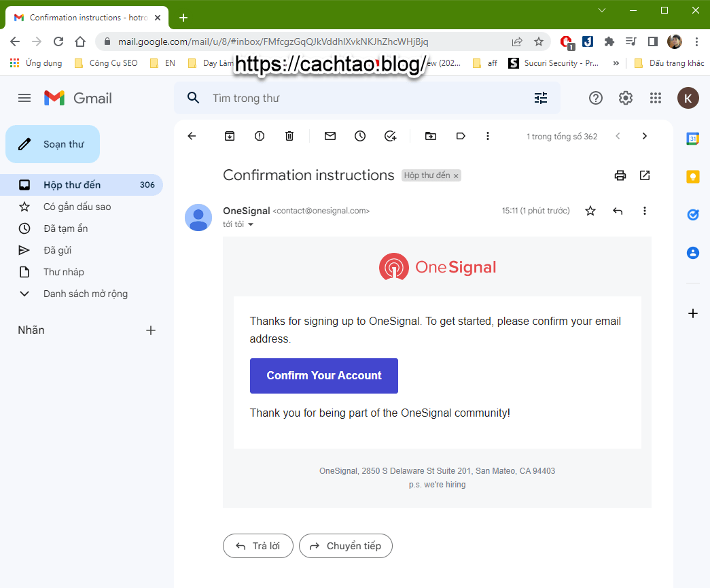Show recipient details dropdown next to 'tới tôi'
Viewport: 710px width, 588px height.
coord(251,224)
